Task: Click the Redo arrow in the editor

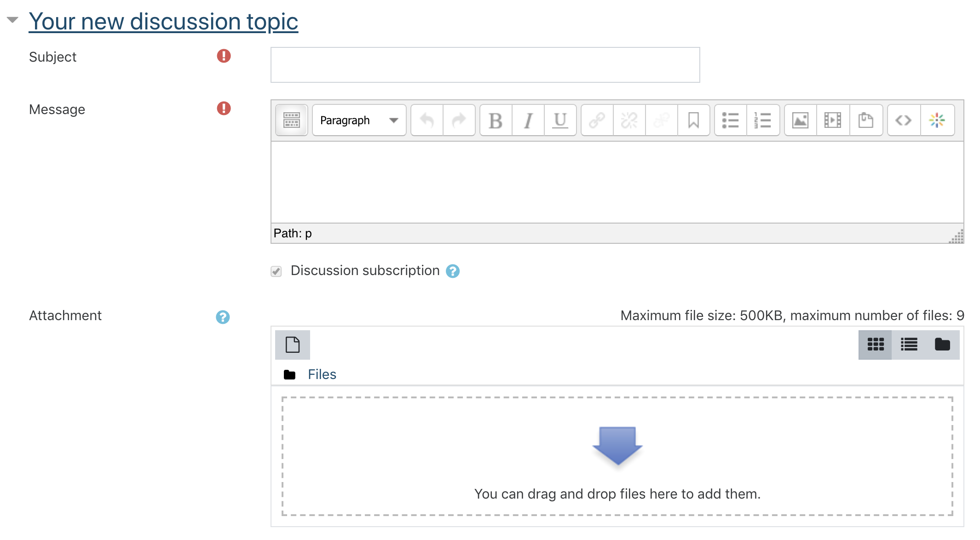Action: (x=459, y=121)
